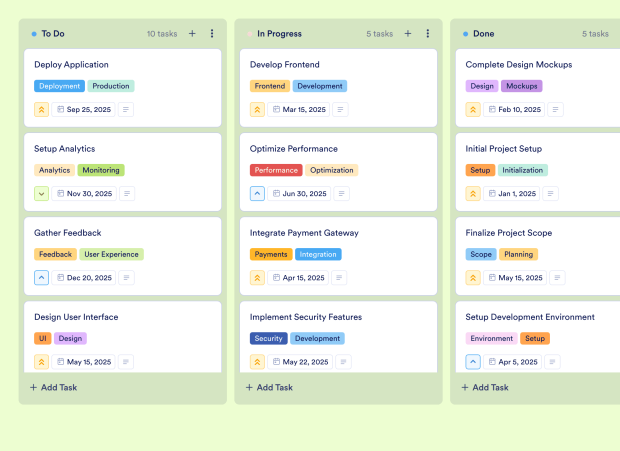Viewport: 620px width, 451px height.
Task: Select the Deployment tag on Deploy Application
Action: point(59,86)
